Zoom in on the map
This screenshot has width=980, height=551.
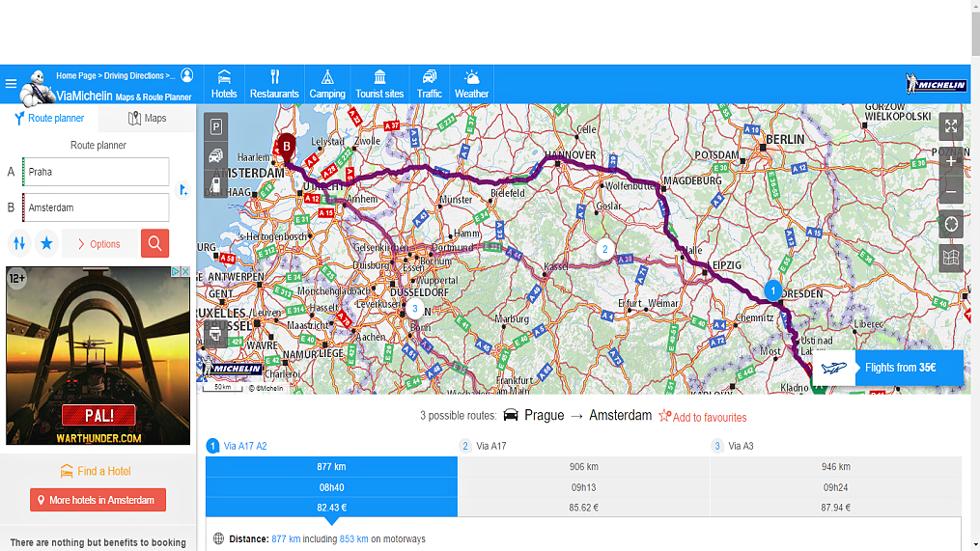pos(951,162)
